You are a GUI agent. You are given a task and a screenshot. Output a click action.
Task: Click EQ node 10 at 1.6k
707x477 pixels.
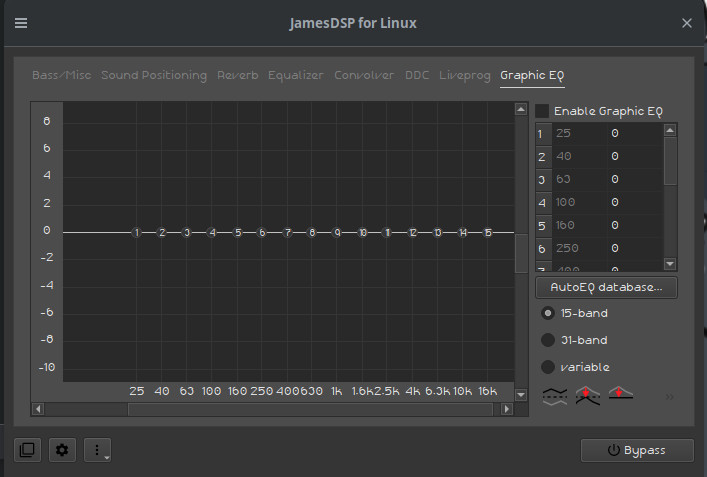[363, 233]
